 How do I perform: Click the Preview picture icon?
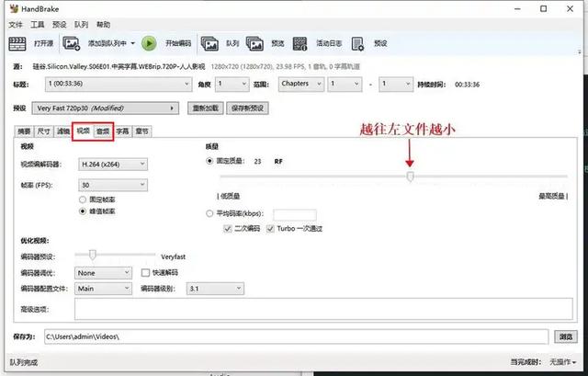254,43
